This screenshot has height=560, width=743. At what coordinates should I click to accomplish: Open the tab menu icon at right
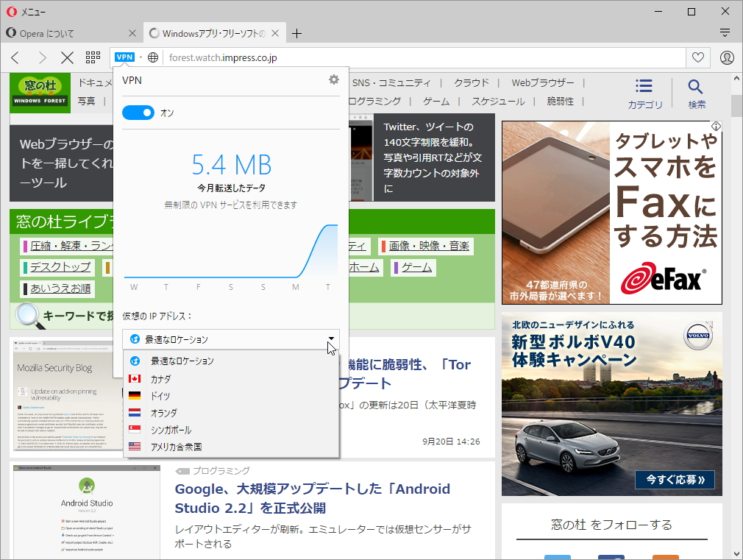(725, 32)
